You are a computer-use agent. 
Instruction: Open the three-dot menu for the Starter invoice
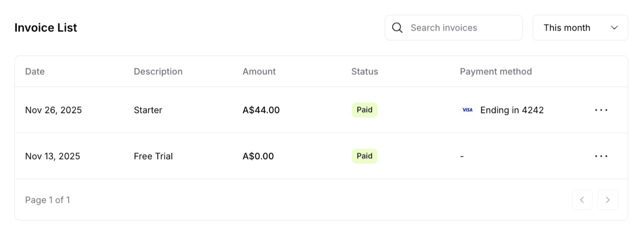tap(601, 110)
